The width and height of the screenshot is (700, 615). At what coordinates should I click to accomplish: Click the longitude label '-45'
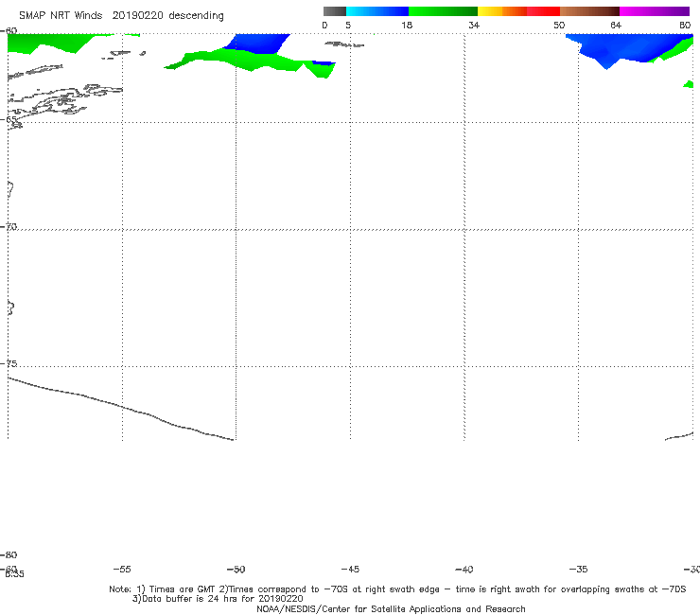tap(350, 570)
